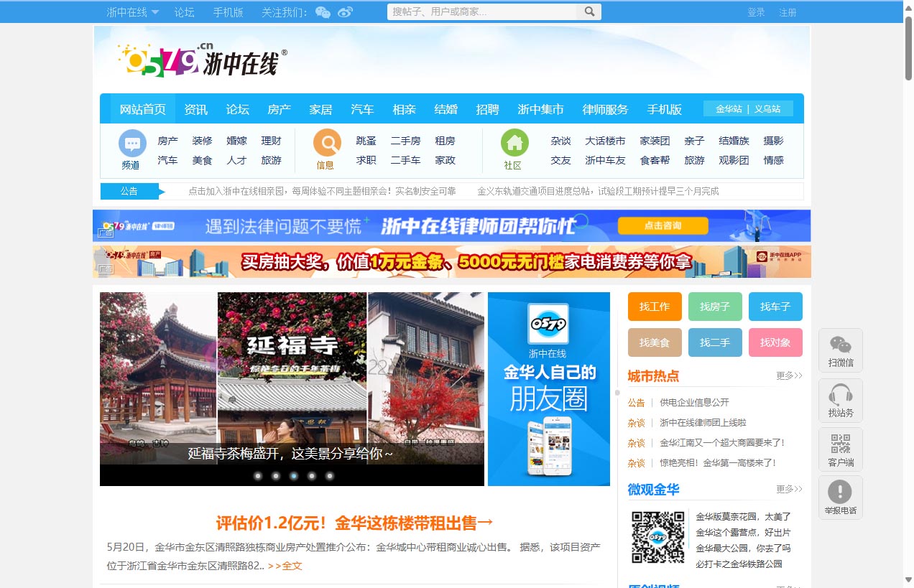Open the 招聘 tab in main navigation
The height and width of the screenshot is (588, 914).
(487, 109)
